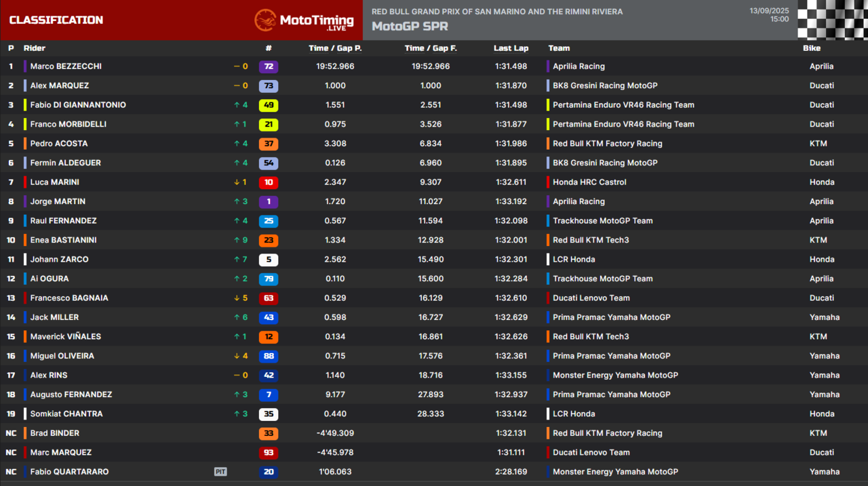Screen dimensions: 868x486
Task: Select rider name Maverick VIÑALES
Action: (66, 337)
